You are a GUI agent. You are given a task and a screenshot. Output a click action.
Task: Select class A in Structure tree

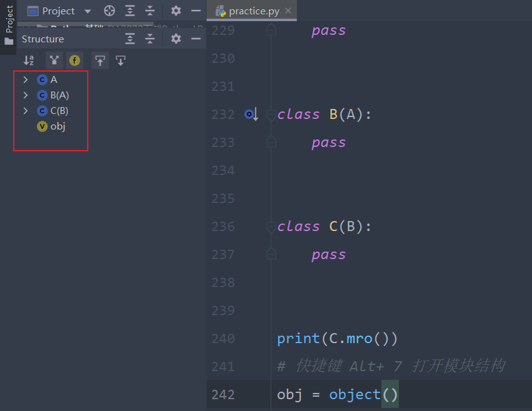coord(54,80)
